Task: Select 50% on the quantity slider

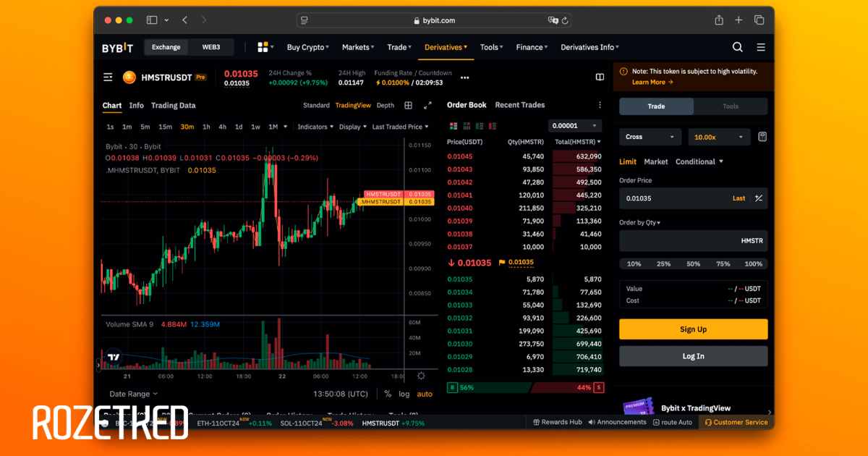Action: tap(693, 264)
